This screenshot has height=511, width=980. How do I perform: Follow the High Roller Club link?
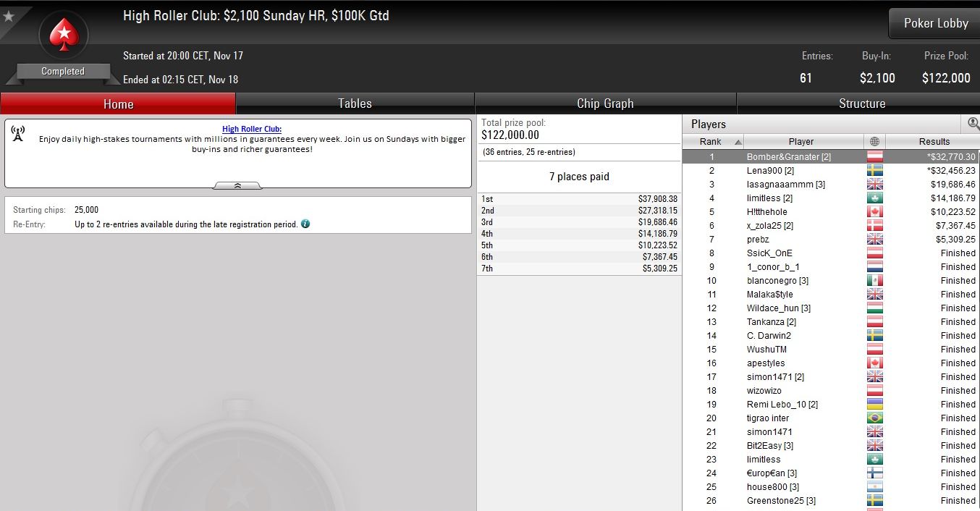tap(252, 129)
